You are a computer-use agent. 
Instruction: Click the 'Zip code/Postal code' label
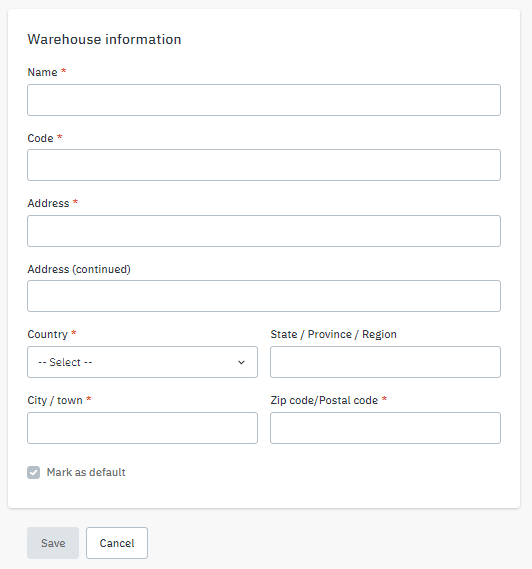(324, 400)
